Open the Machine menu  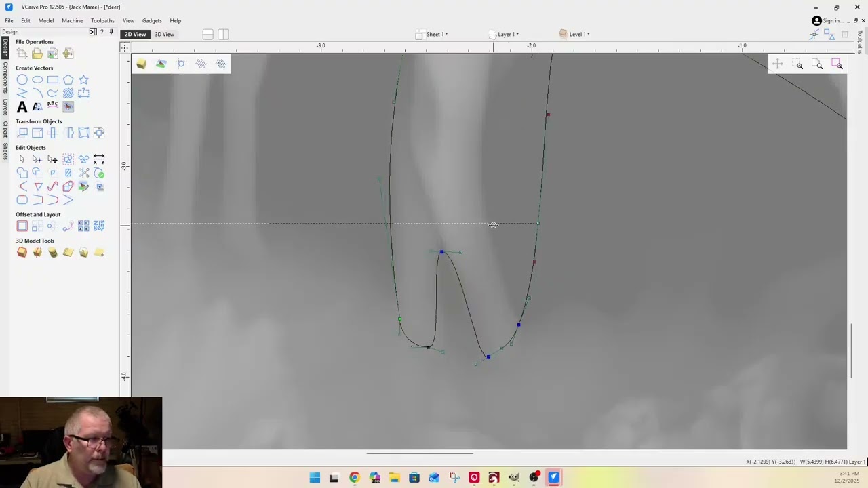point(73,21)
